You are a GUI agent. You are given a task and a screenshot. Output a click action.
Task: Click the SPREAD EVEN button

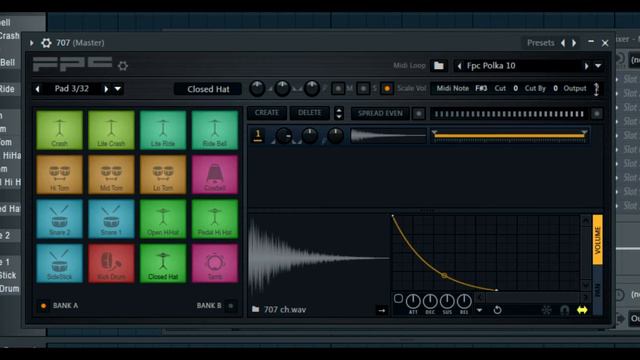pyautogui.click(x=380, y=113)
